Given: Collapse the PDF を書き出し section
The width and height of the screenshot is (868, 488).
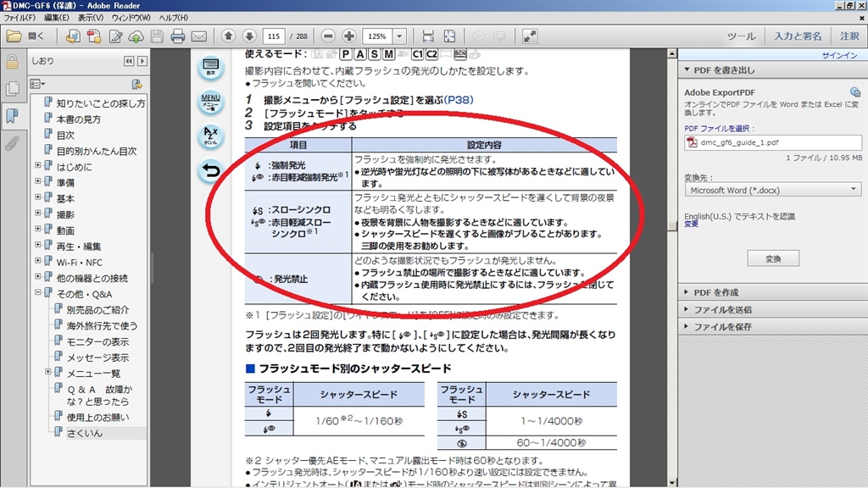Looking at the screenshot, I should point(687,69).
